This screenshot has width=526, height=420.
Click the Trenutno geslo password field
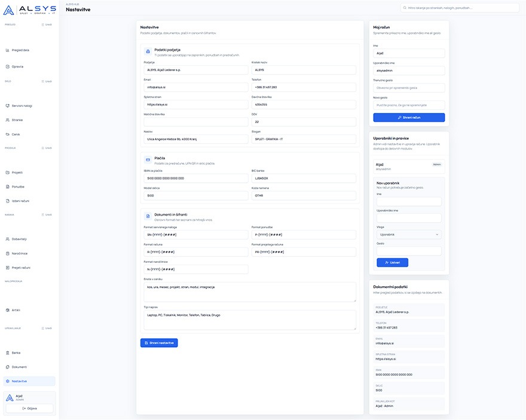pos(409,88)
